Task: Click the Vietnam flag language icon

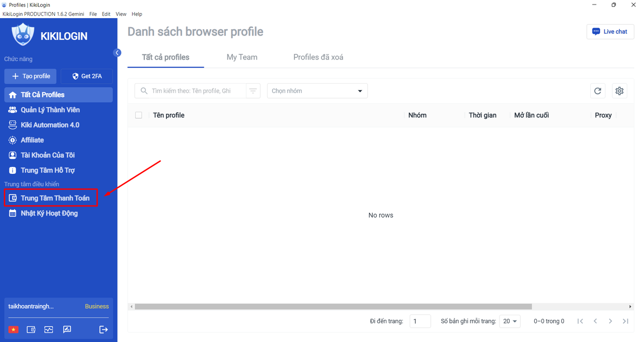Action: click(x=13, y=329)
